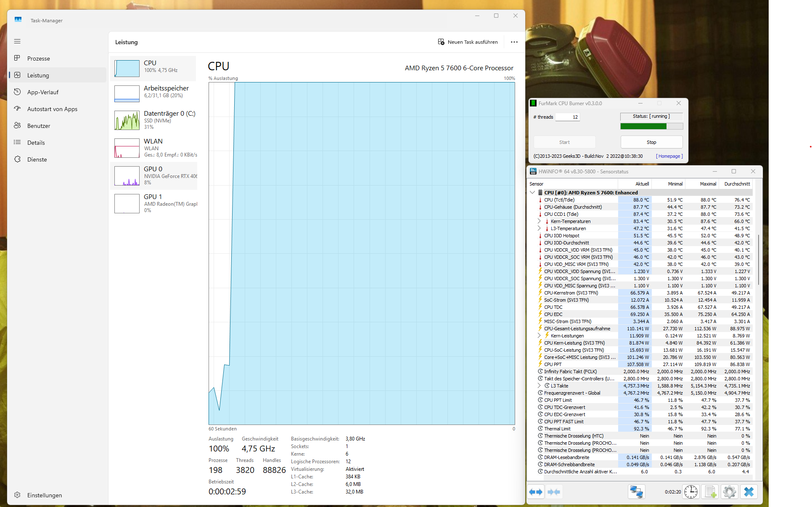Open HWiNFO remote network monitoring icon

(x=636, y=492)
